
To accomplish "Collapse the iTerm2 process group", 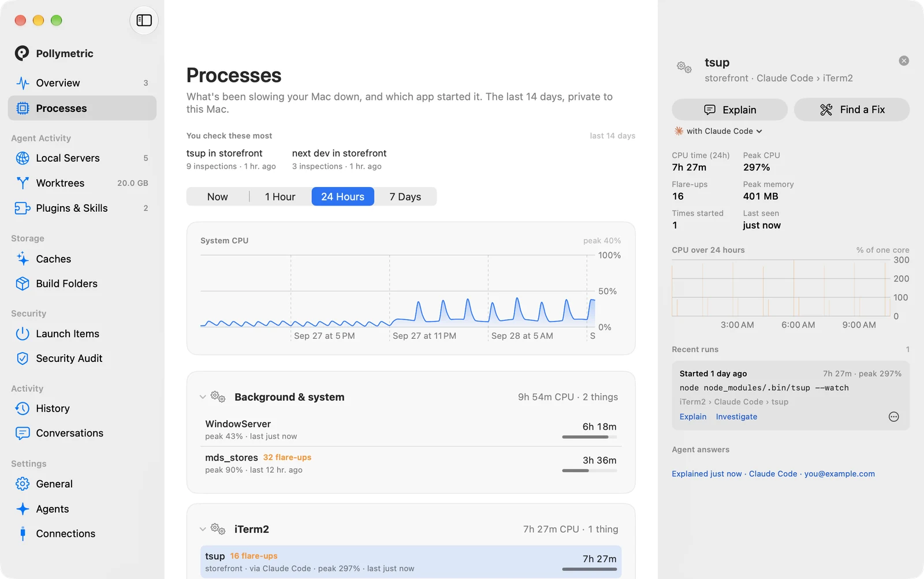I will click(203, 529).
